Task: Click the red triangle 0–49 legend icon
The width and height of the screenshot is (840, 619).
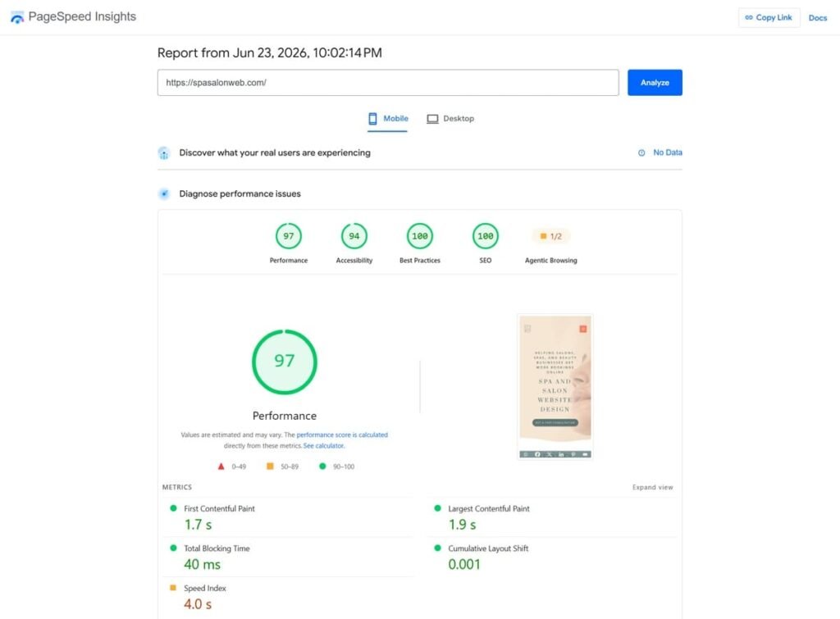Action: click(221, 467)
